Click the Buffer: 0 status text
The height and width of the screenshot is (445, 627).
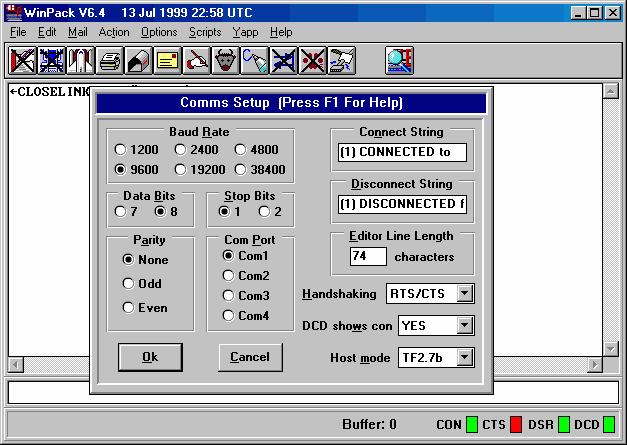(369, 425)
